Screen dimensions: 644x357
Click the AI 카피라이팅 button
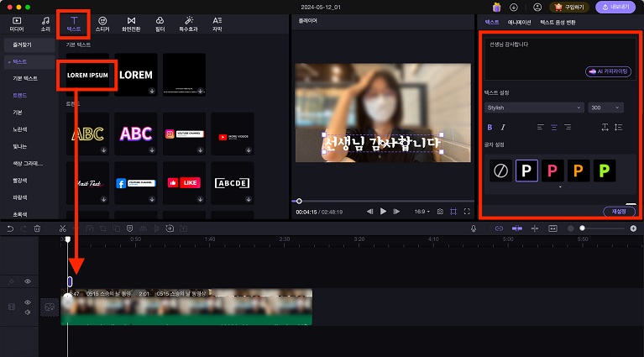pyautogui.click(x=608, y=72)
